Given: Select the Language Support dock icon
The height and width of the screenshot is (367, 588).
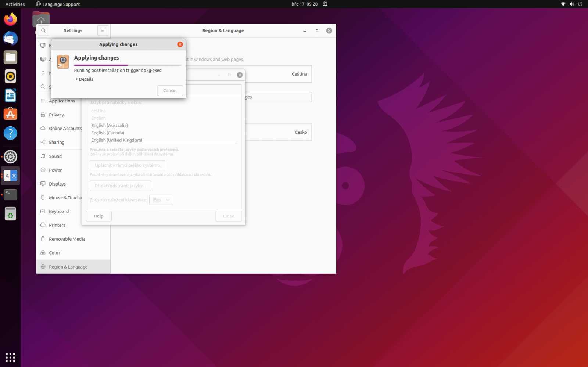Looking at the screenshot, I should 10,176.
